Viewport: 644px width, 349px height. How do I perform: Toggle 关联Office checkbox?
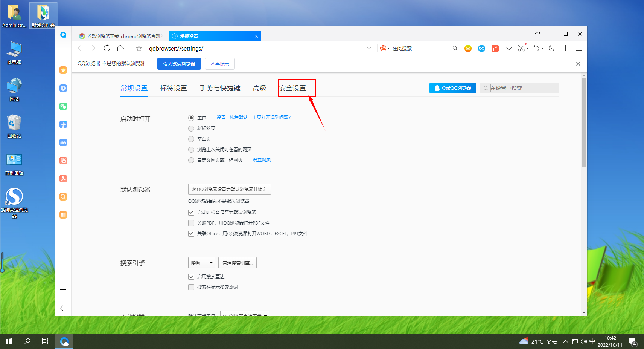[191, 234]
